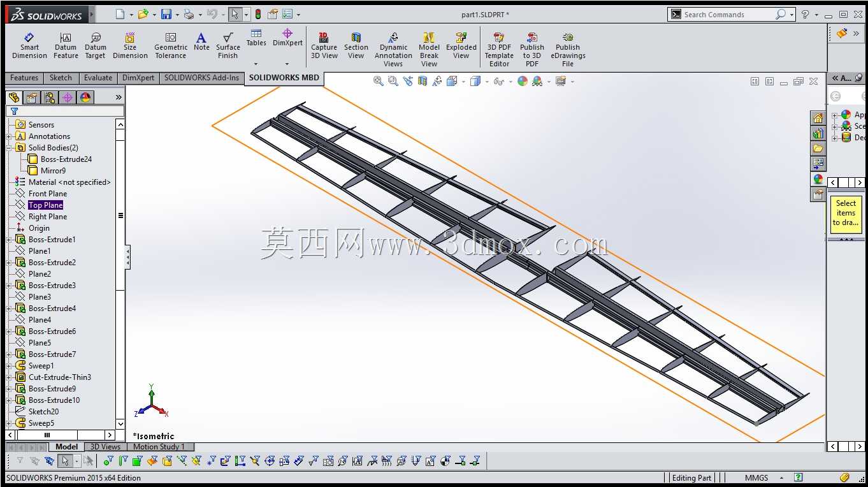The width and height of the screenshot is (868, 487).
Task: Select Sketch20 in the feature tree
Action: point(43,412)
